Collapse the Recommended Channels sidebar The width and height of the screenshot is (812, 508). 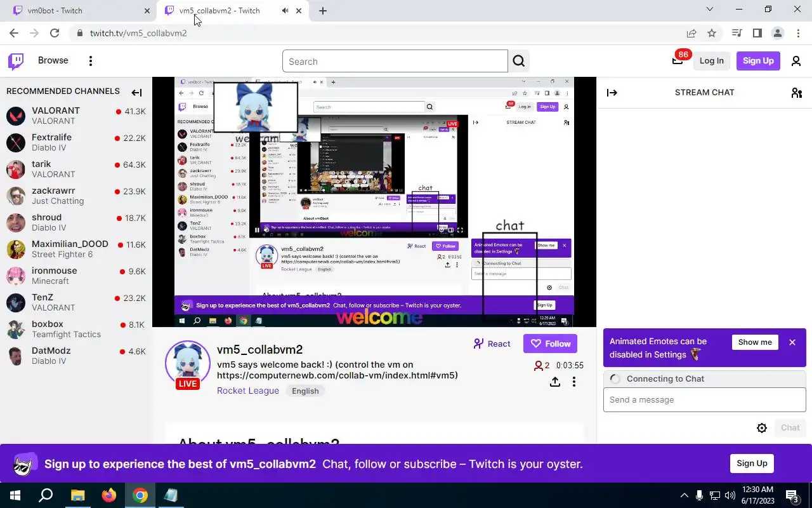(x=136, y=93)
